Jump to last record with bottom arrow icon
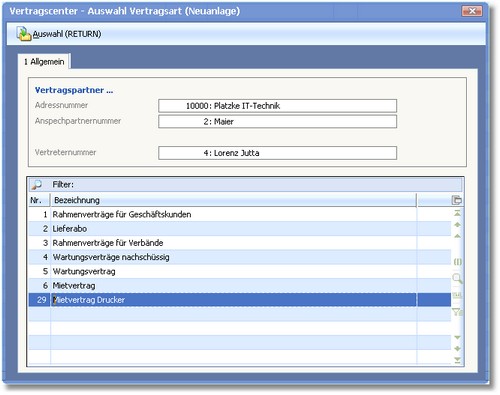This screenshot has height=395, width=500. [x=457, y=360]
